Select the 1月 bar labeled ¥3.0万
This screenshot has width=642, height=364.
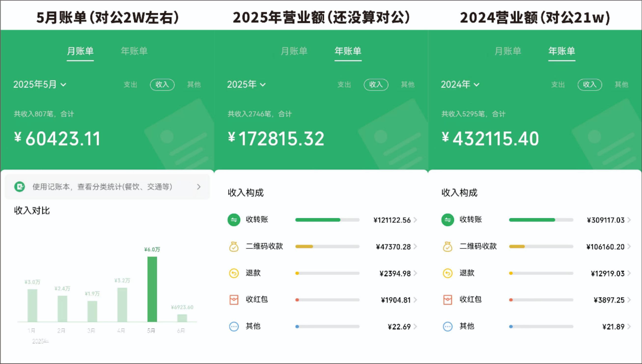(x=32, y=306)
